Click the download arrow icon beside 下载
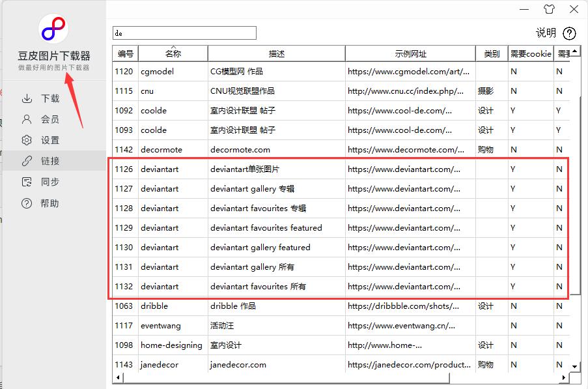Viewport: 588px width, 389px height. click(27, 98)
